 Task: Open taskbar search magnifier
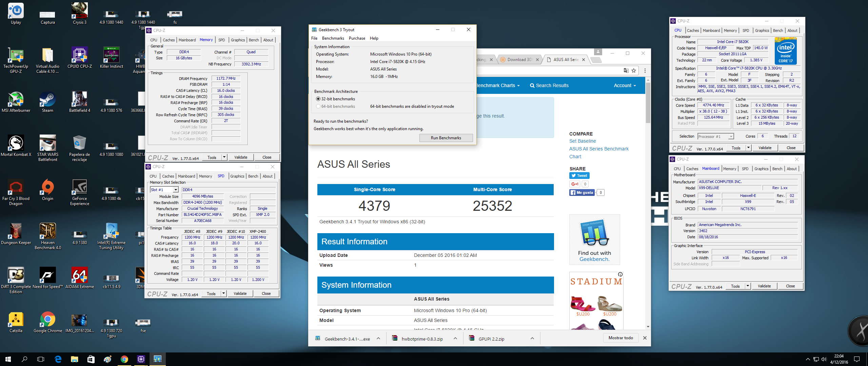click(x=24, y=359)
